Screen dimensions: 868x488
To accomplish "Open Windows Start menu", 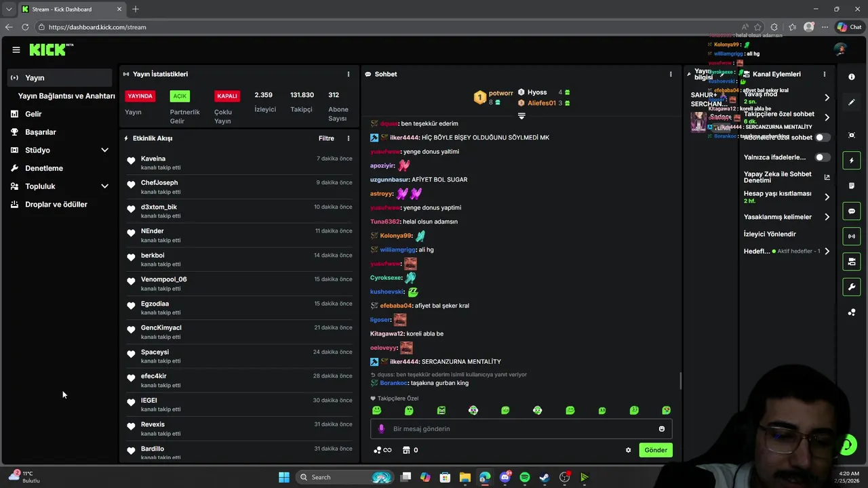I will [284, 477].
